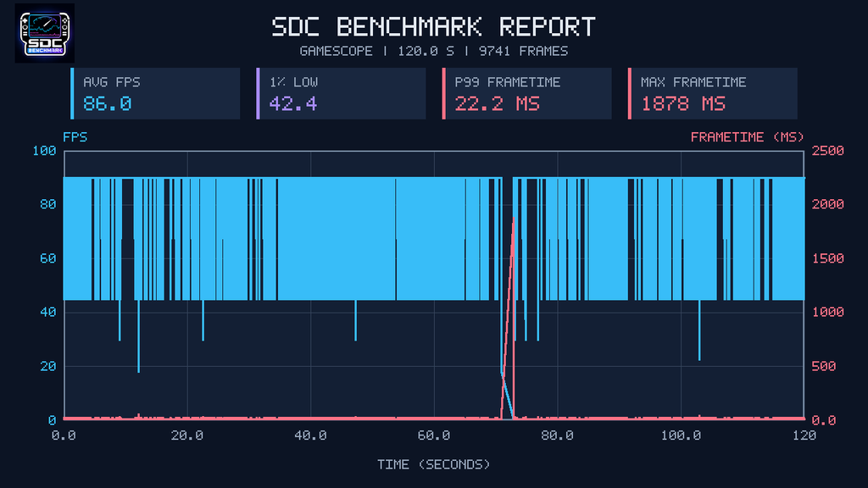
Task: Click the 100.0 time axis label
Action: click(x=681, y=435)
